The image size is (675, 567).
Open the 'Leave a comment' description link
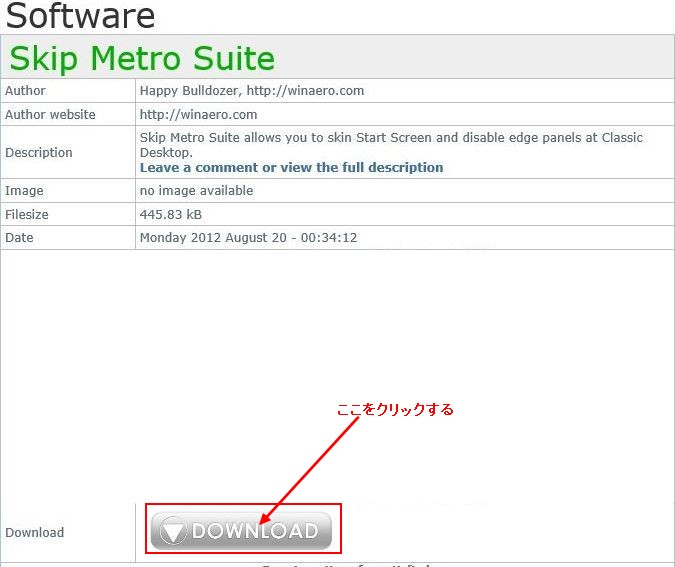click(x=291, y=168)
